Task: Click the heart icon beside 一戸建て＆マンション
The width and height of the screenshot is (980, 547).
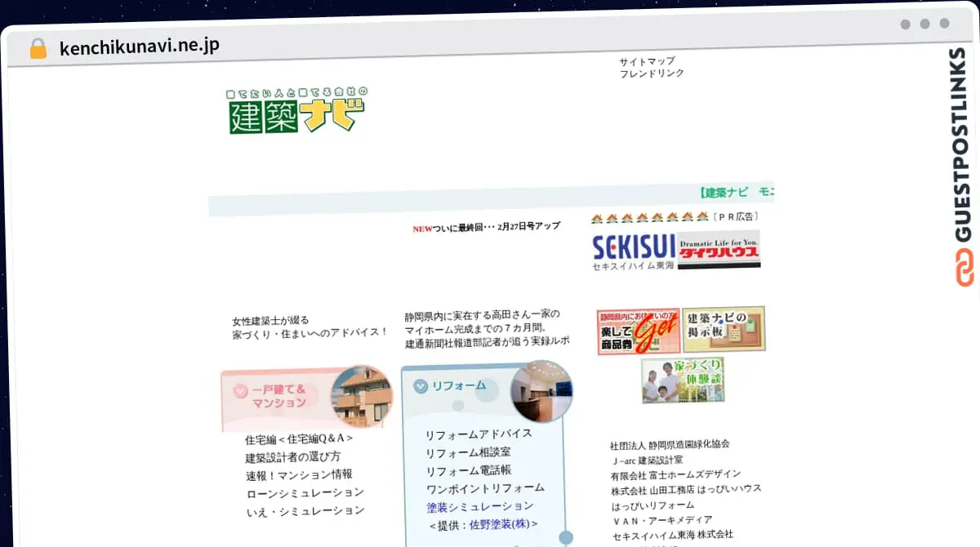Action: [240, 391]
